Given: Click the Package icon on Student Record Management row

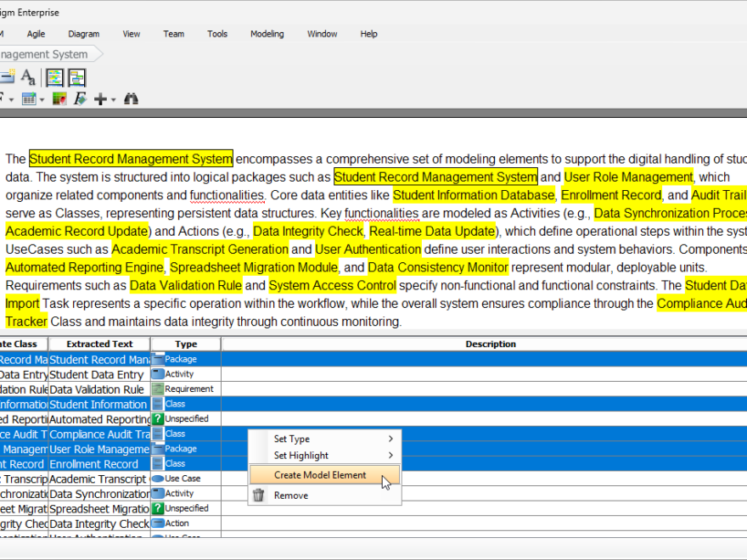Looking at the screenshot, I should click(158, 359).
